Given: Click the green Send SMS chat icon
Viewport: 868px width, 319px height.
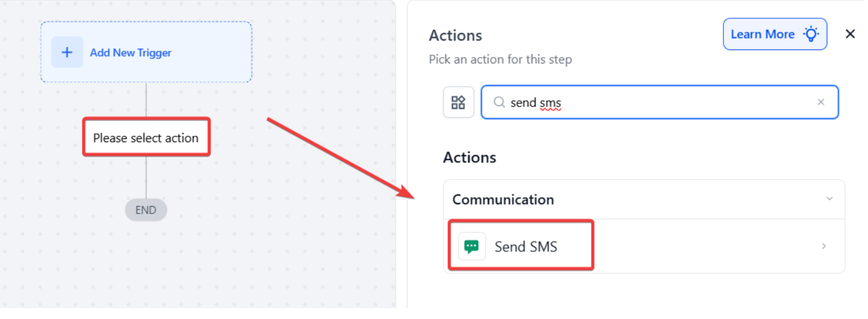Looking at the screenshot, I should point(471,247).
